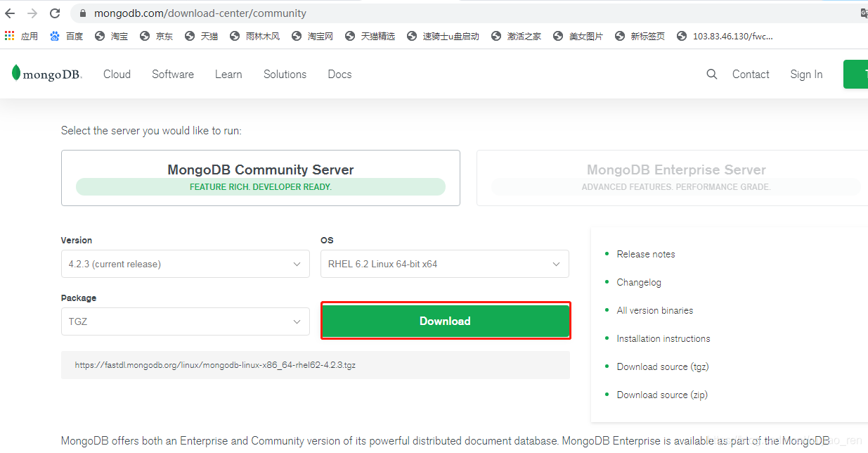Viewport: 868px width, 453px height.
Task: Open the Version dropdown
Action: click(185, 264)
